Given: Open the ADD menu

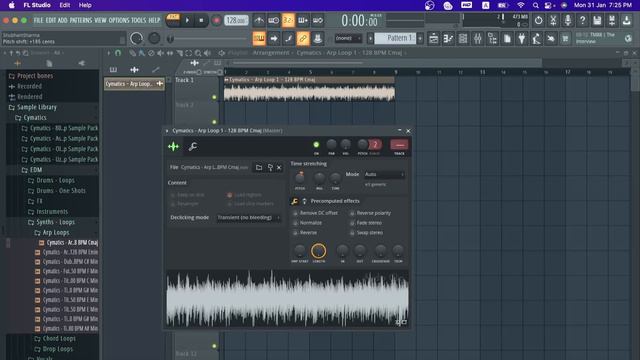Looking at the screenshot, I should pos(62,20).
